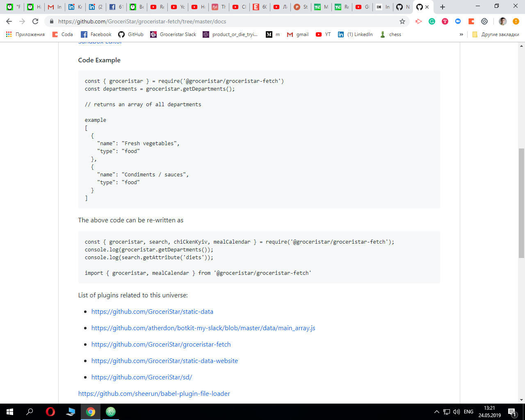Image resolution: width=525 pixels, height=420 pixels.
Task: Open the Groceristar Slack bookmark
Action: click(x=173, y=34)
